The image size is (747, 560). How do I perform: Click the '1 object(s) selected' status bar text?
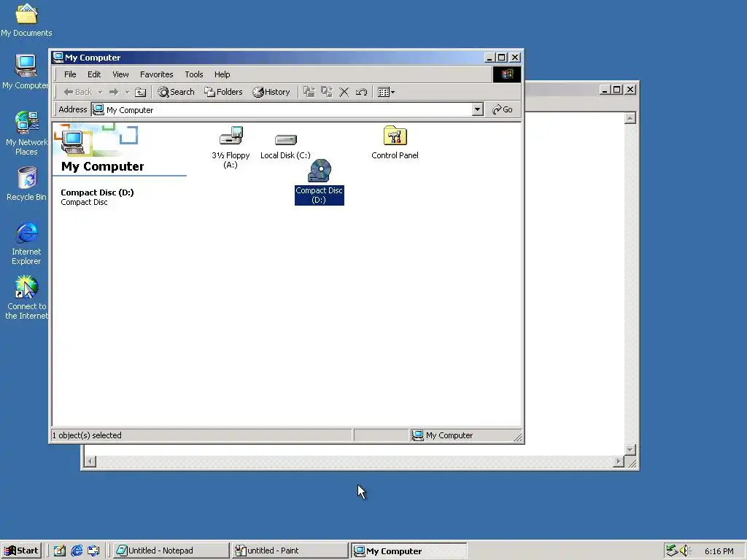[x=87, y=435]
